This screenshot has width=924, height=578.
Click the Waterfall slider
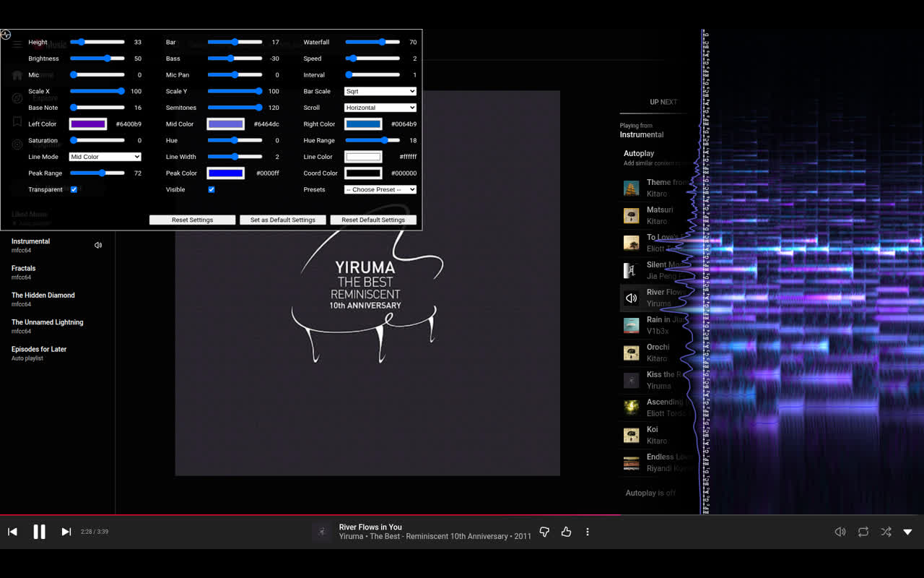coord(372,42)
